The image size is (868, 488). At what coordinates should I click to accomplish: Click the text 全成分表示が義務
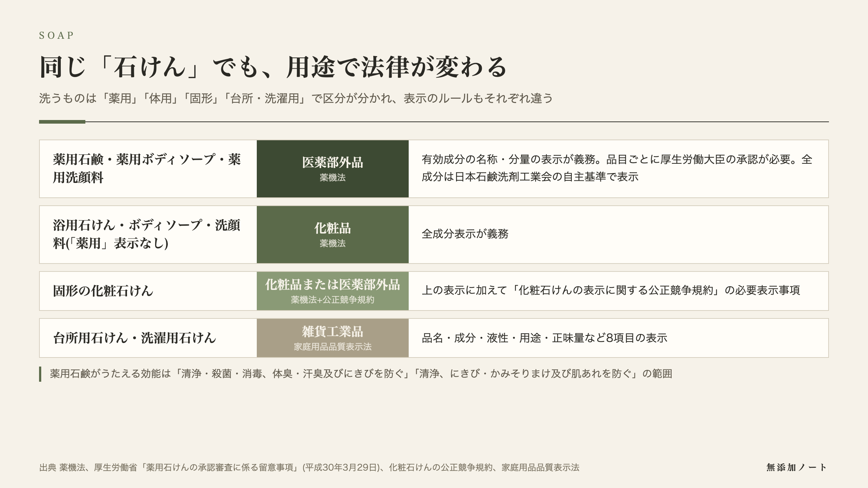click(x=465, y=234)
